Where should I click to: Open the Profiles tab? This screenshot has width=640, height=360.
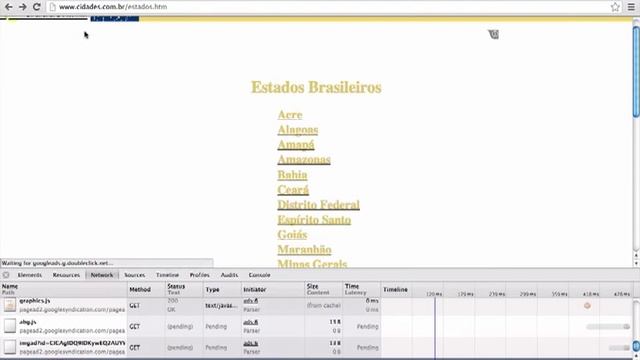pos(200,275)
